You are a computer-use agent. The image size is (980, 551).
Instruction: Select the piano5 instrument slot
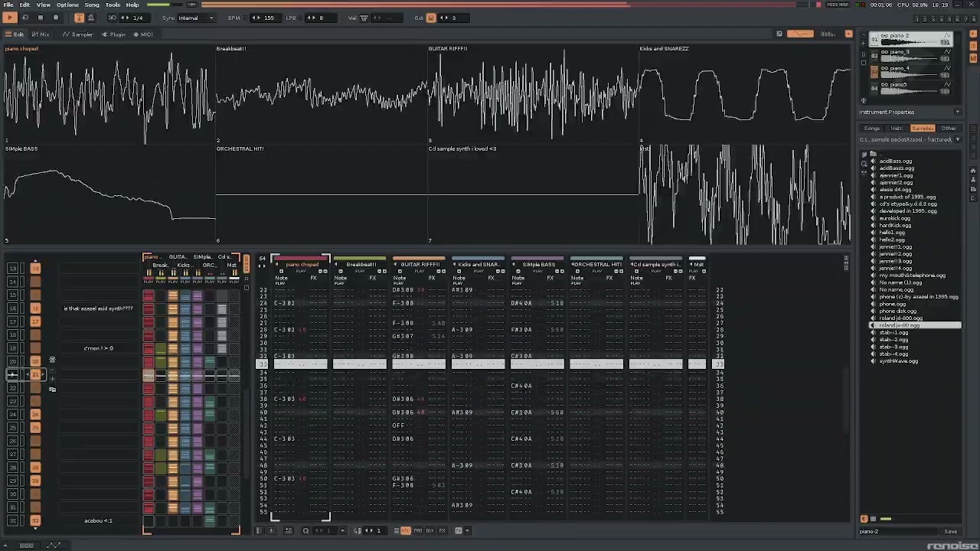912,88
